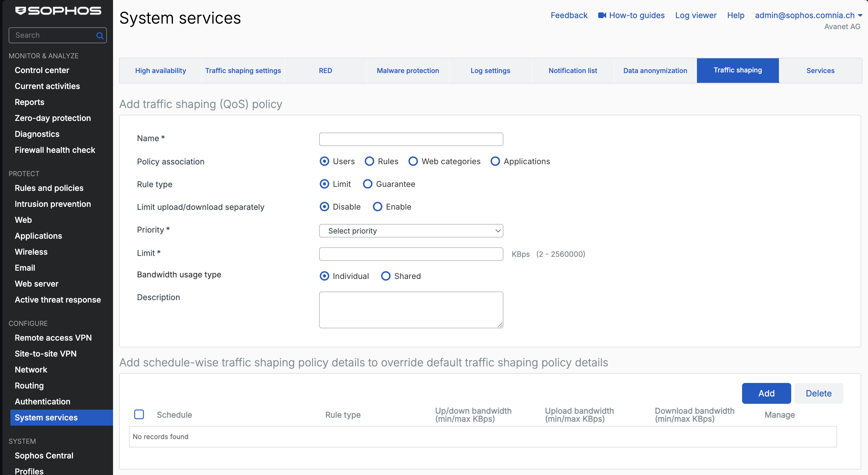This screenshot has width=868, height=475.
Task: Open Active threat response
Action: [58, 299]
